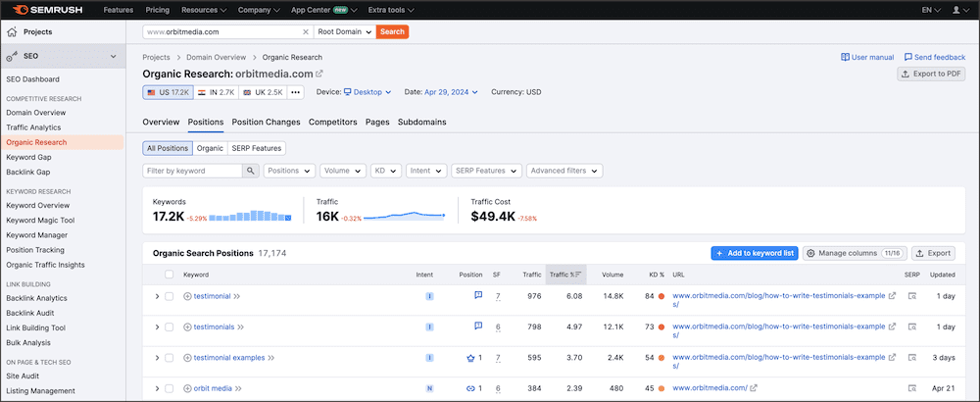The width and height of the screenshot is (980, 402).
Task: Click the keyword filter magnifier icon
Action: [x=250, y=171]
